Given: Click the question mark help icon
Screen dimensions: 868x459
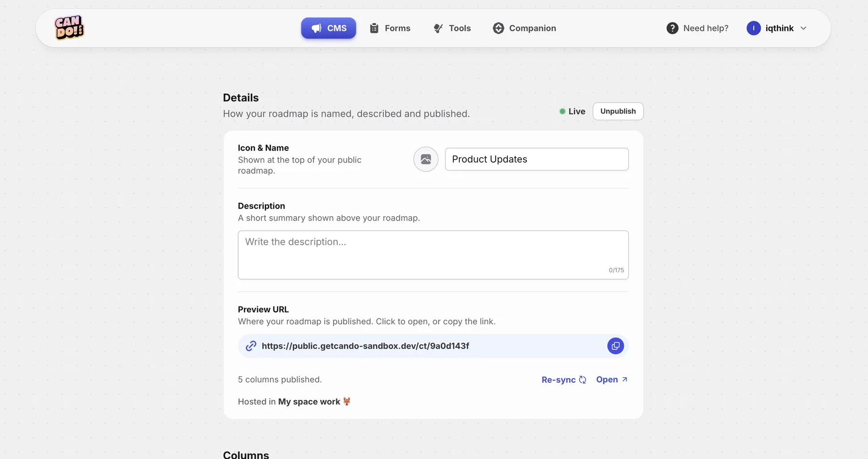Looking at the screenshot, I should pos(672,28).
